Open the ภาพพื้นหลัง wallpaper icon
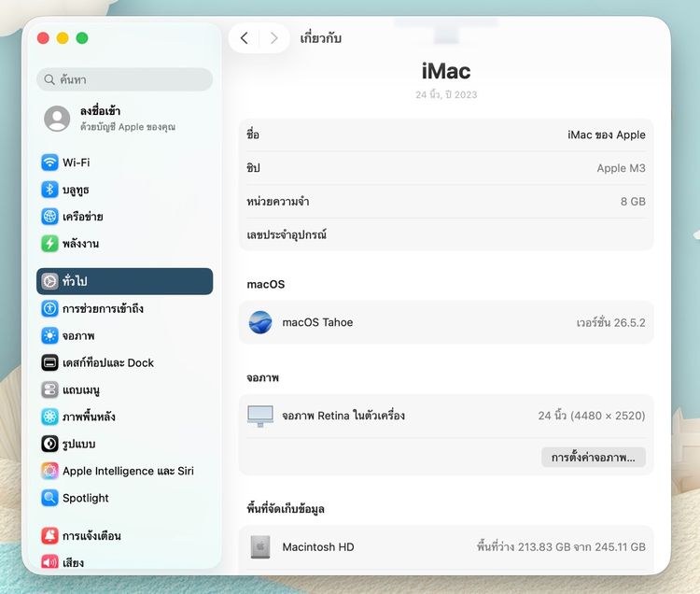 point(49,417)
